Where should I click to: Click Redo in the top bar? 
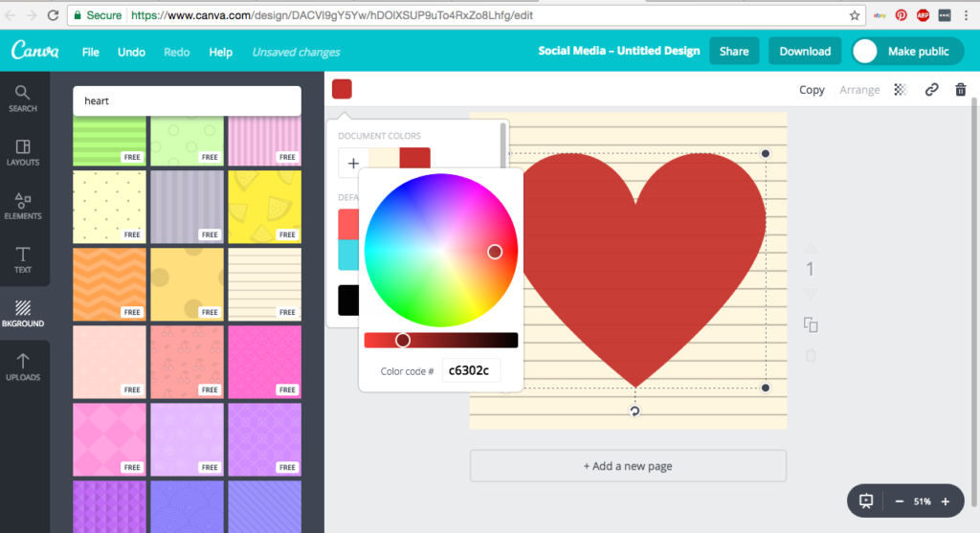(x=177, y=52)
